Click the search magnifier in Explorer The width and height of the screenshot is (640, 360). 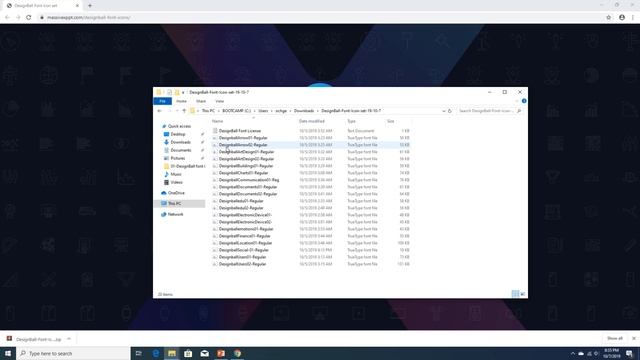(x=519, y=111)
